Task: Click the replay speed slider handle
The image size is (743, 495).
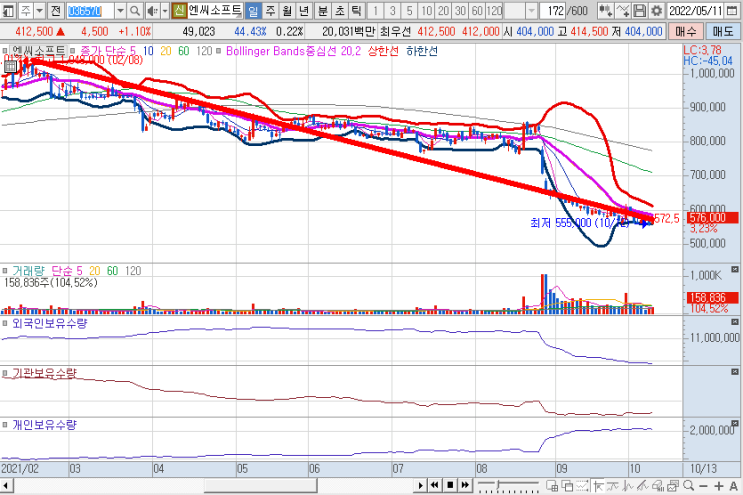Action: point(498,485)
